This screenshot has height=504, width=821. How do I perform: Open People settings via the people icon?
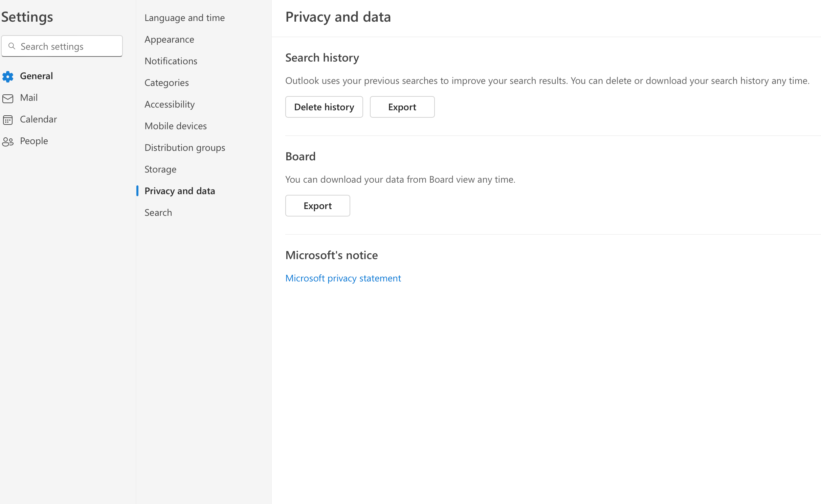coord(8,141)
